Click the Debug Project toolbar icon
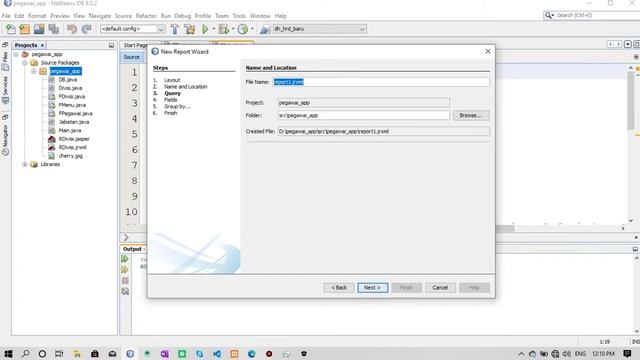640x360 pixels. [x=224, y=29]
